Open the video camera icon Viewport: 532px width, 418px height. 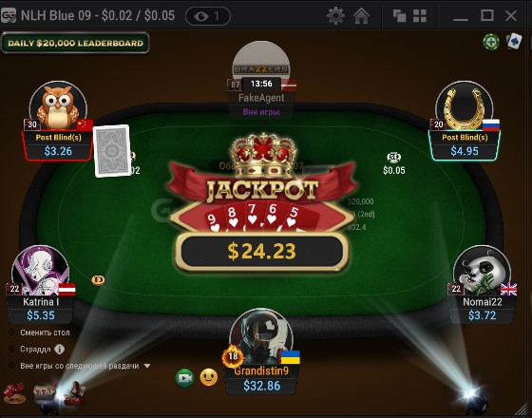pyautogui.click(x=185, y=378)
